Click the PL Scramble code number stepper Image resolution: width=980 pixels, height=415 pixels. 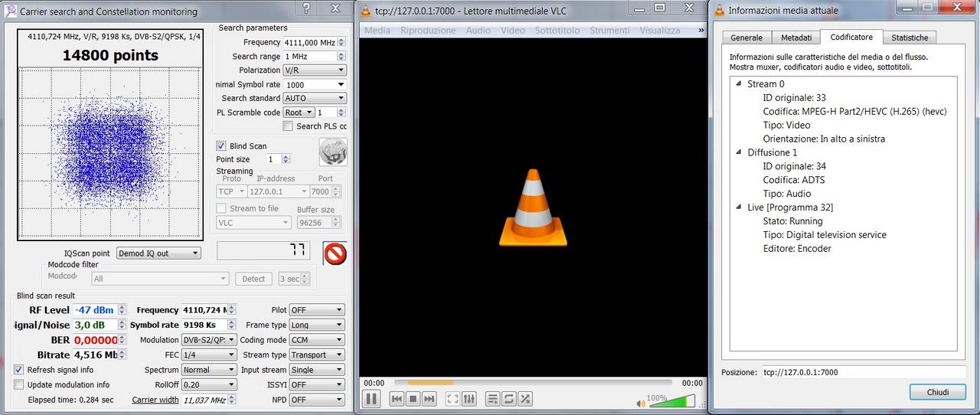click(341, 113)
